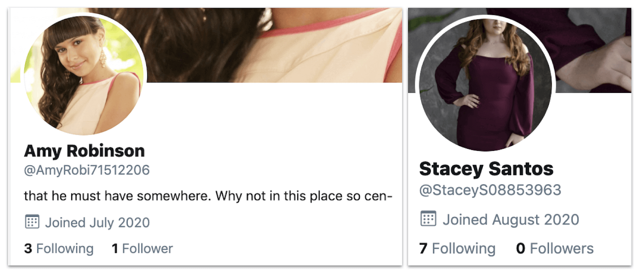Click the Joined August 2020 text
This screenshot has height=278, width=644.
(x=511, y=220)
